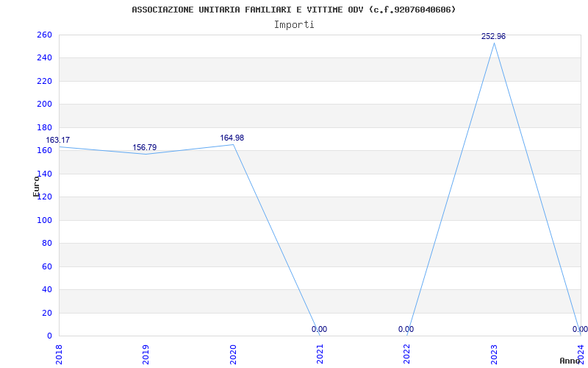Click the chart title with the association name
The image size is (588, 368).
294,10
